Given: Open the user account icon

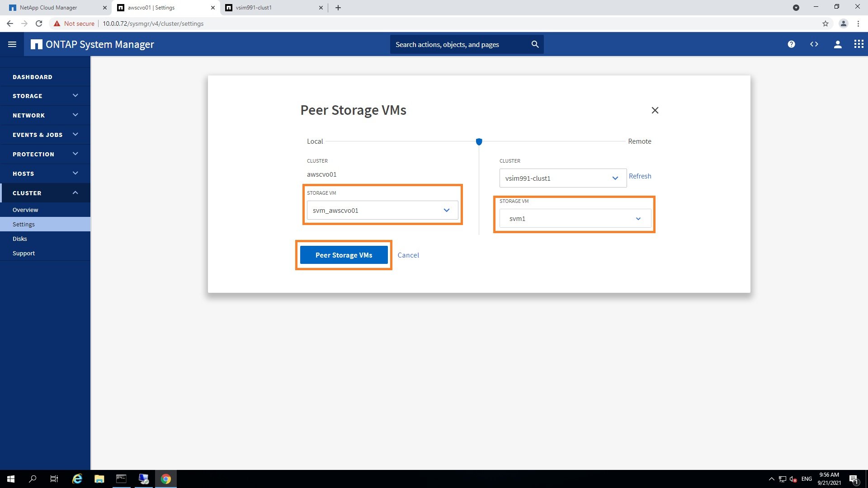Looking at the screenshot, I should 837,44.
